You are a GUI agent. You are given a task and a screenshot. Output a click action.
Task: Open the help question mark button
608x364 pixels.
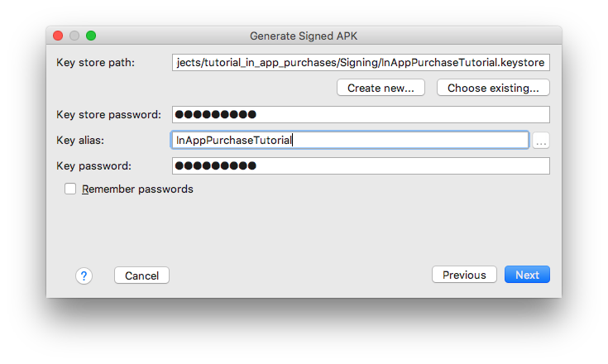84,275
